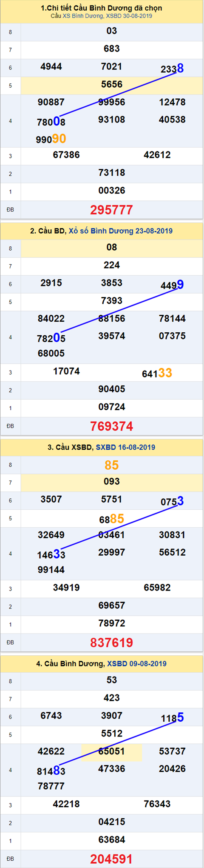Click number 64133 with orange digits

157,373
